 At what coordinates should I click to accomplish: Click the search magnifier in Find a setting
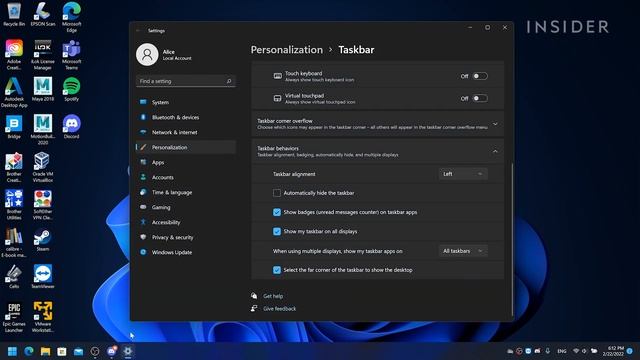click(229, 81)
